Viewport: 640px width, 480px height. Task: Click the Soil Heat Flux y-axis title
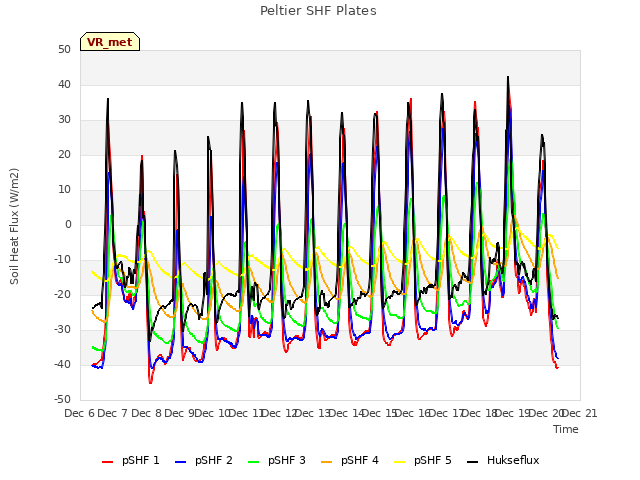click(x=14, y=226)
